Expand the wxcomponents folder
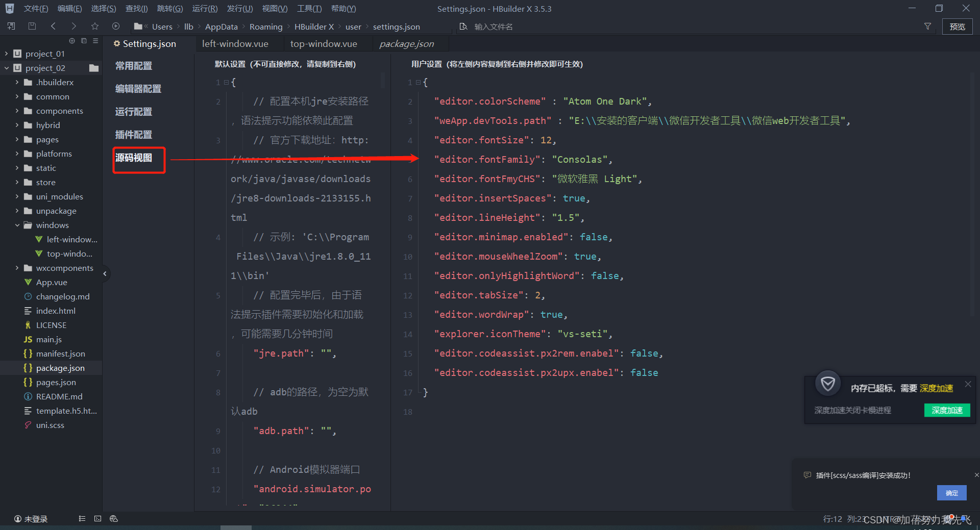 [17, 268]
